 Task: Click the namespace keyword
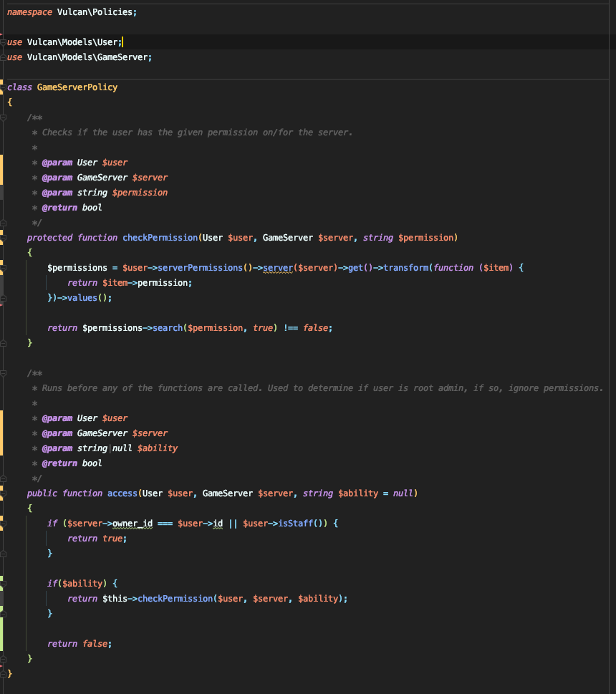pos(29,12)
